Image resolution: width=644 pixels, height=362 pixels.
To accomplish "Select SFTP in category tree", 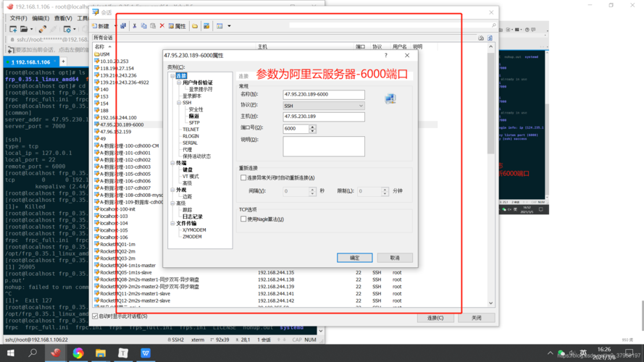I will tap(194, 123).
